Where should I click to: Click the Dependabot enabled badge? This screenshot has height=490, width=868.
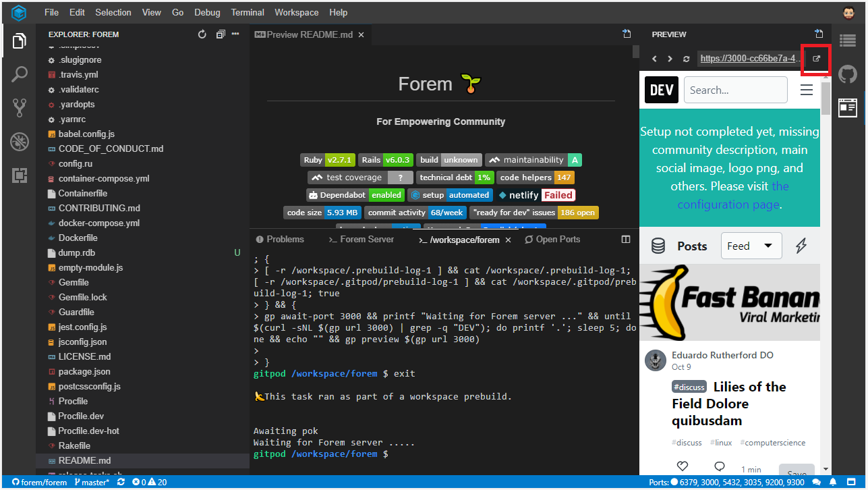(x=355, y=195)
